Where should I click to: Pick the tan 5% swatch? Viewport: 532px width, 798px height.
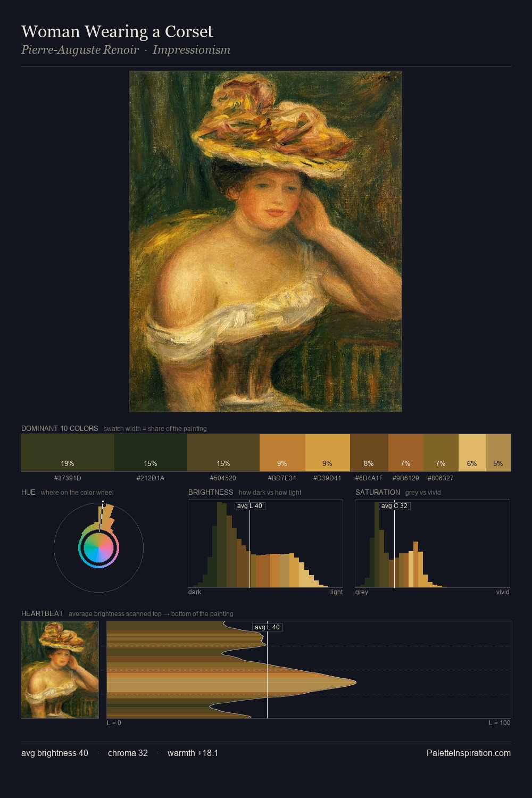(498, 453)
